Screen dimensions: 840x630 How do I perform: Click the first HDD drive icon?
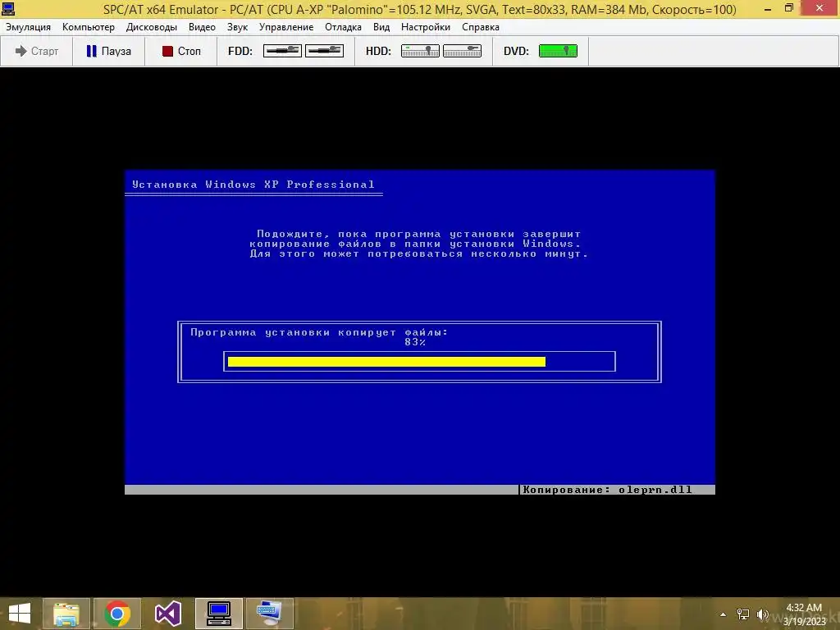[420, 51]
